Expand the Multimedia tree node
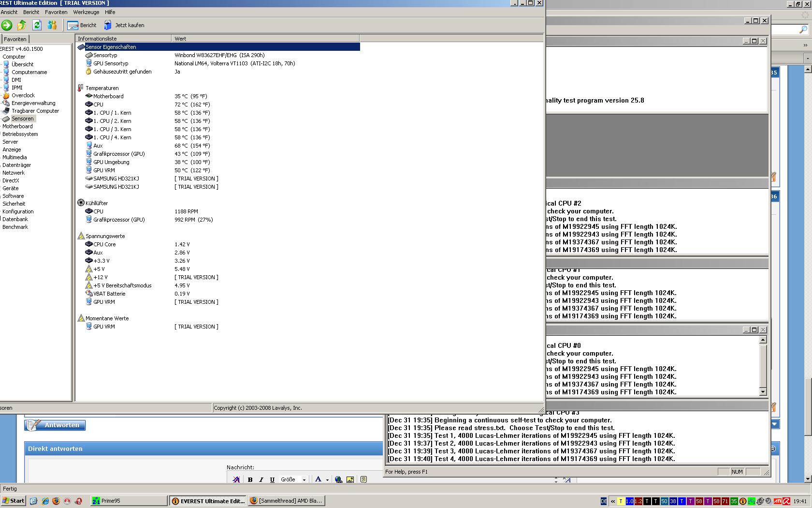812x508 pixels. pos(14,157)
